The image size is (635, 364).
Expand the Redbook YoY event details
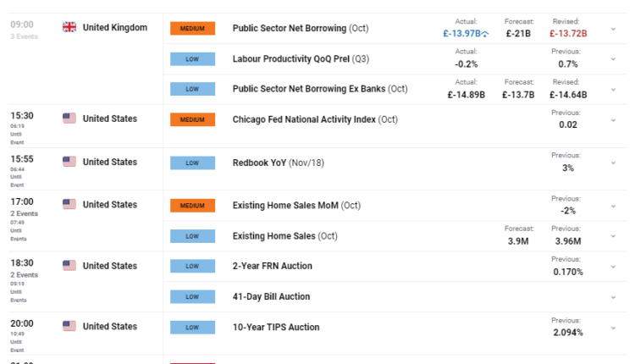(613, 163)
